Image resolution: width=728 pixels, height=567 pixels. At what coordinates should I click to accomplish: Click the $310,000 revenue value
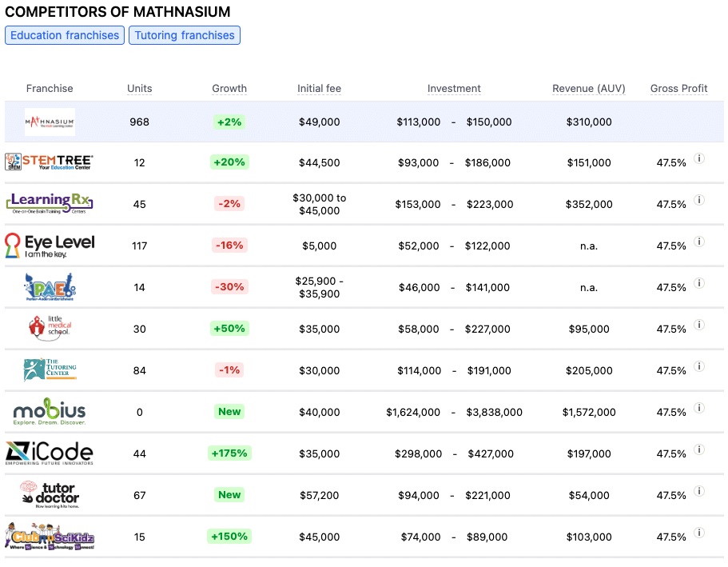[589, 122]
